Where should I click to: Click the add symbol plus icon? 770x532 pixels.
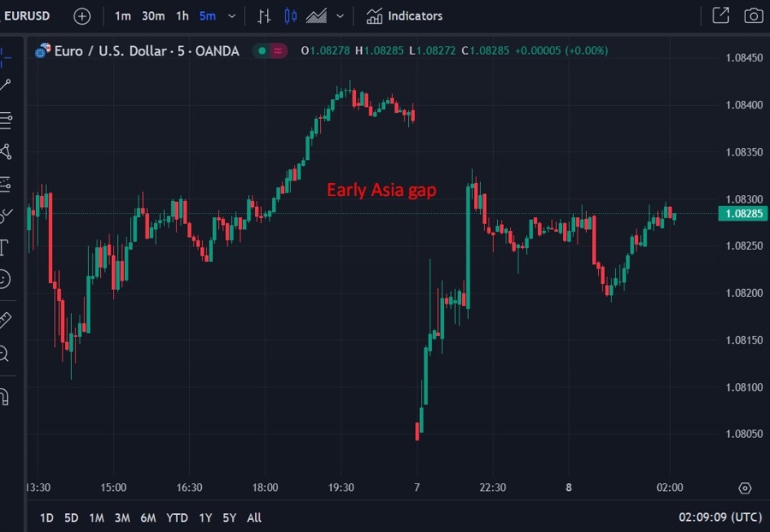tap(82, 16)
